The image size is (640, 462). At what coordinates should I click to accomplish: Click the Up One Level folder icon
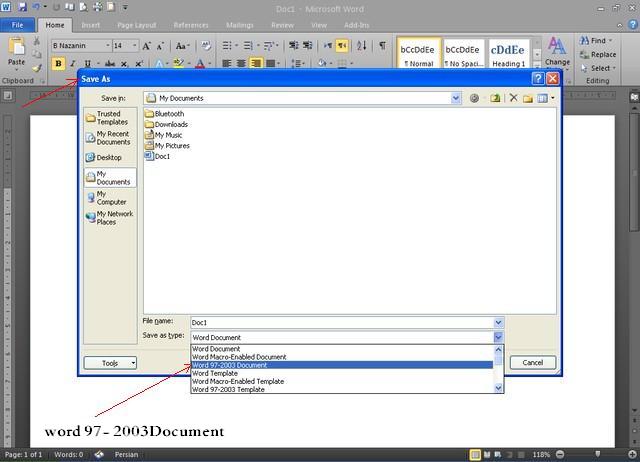click(495, 98)
